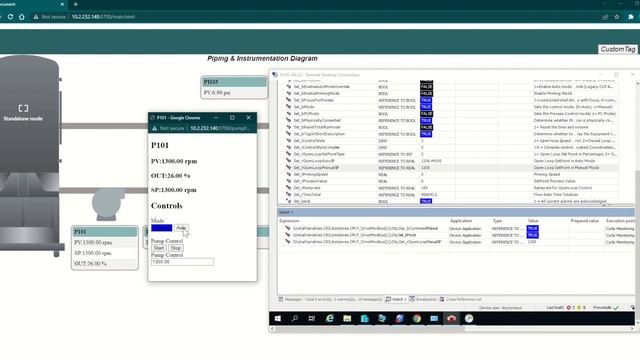Viewport: 640px width, 360px height.
Task: Launch Chrome from remote taskbar
Action: pos(417,318)
